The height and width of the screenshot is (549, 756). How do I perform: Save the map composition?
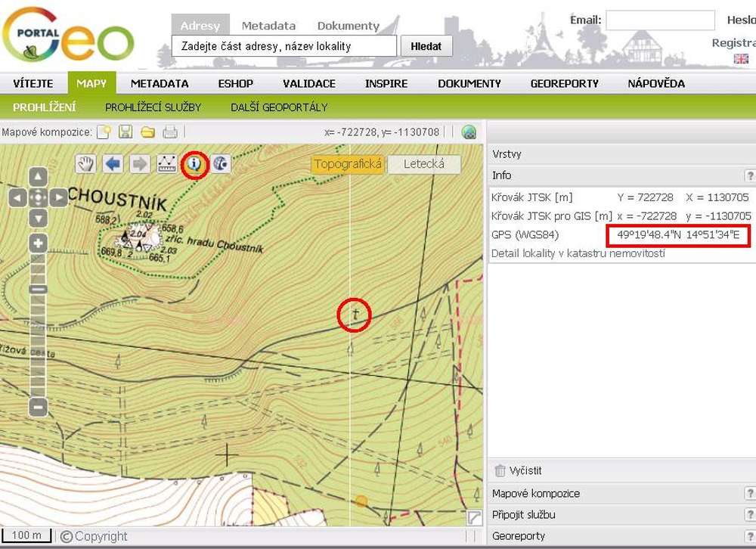125,132
